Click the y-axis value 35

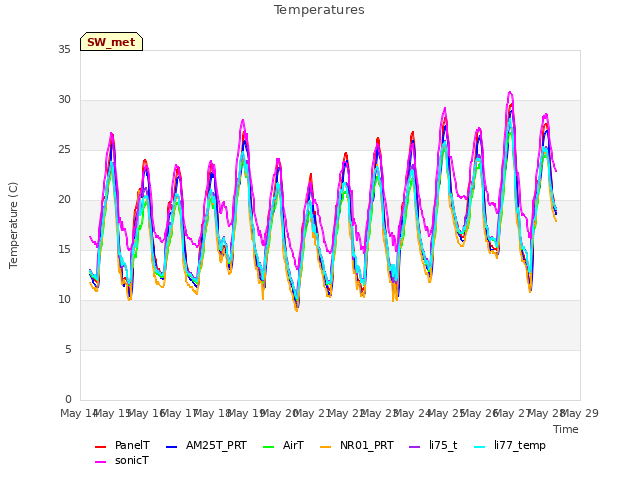pos(64,49)
